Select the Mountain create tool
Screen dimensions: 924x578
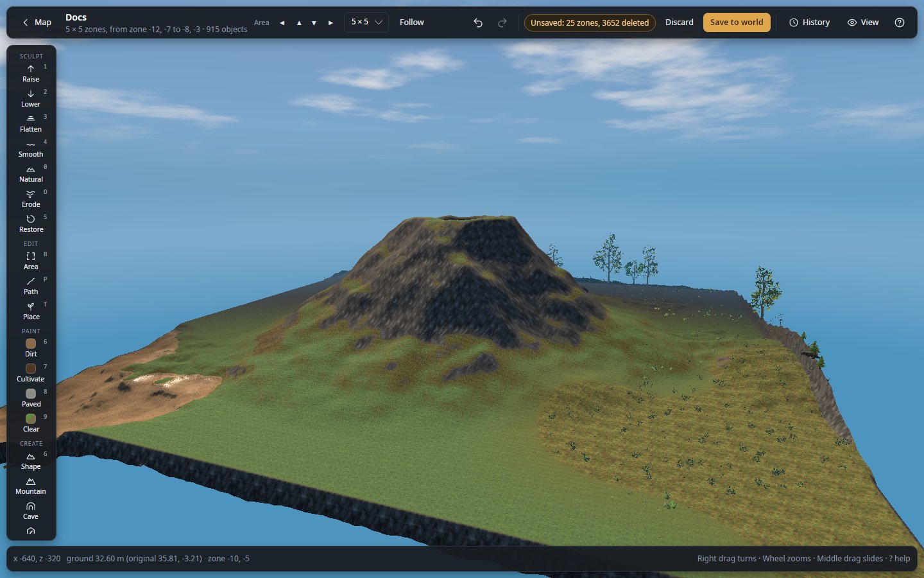pyautogui.click(x=31, y=486)
